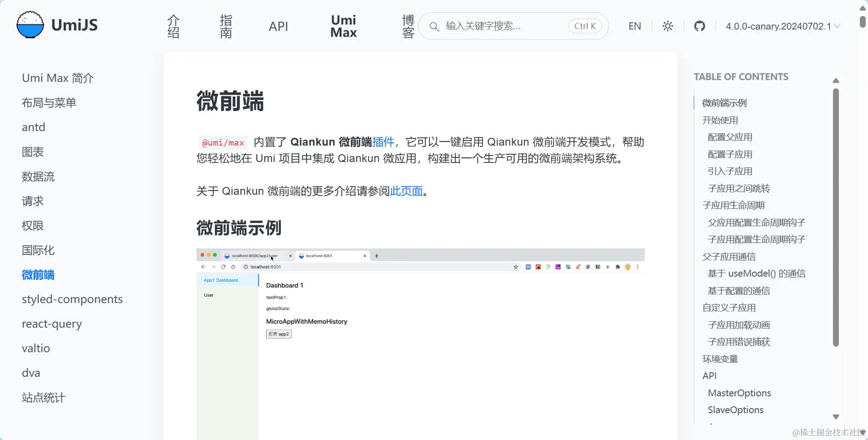Open 图表 sidebar page
Image resolution: width=868 pixels, height=440 pixels.
[x=33, y=152]
